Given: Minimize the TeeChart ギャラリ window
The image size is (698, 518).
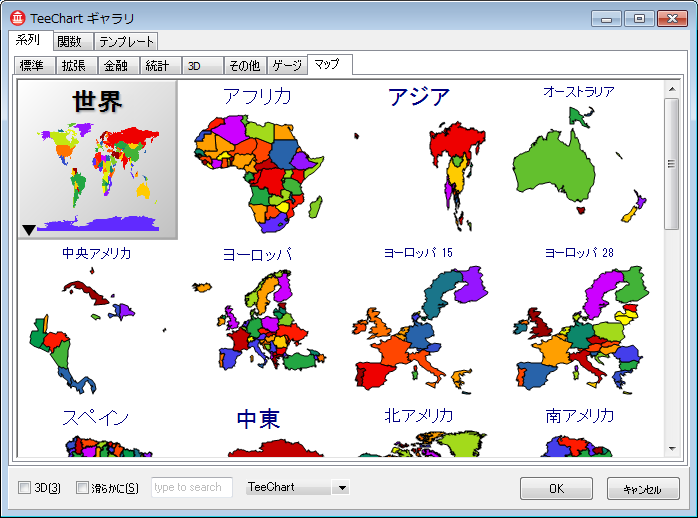Looking at the screenshot, I should (x=606, y=19).
